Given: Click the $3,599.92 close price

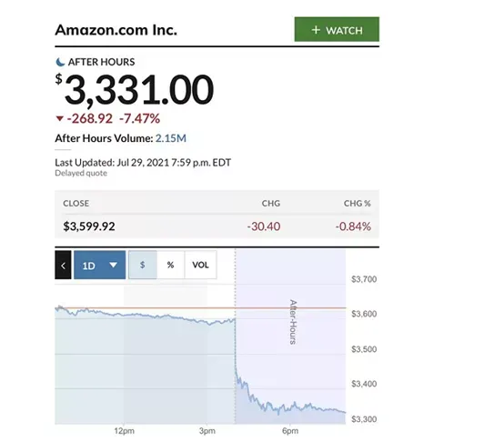Looking at the screenshot, I should [89, 226].
